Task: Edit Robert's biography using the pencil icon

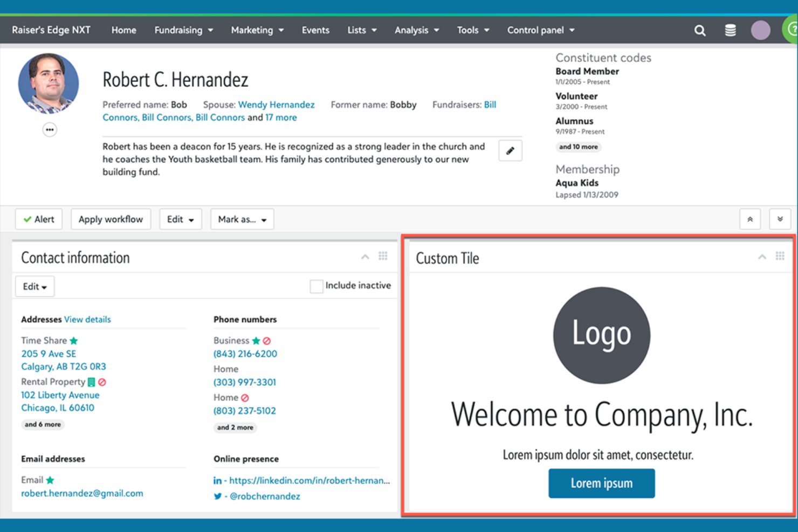Action: [510, 151]
